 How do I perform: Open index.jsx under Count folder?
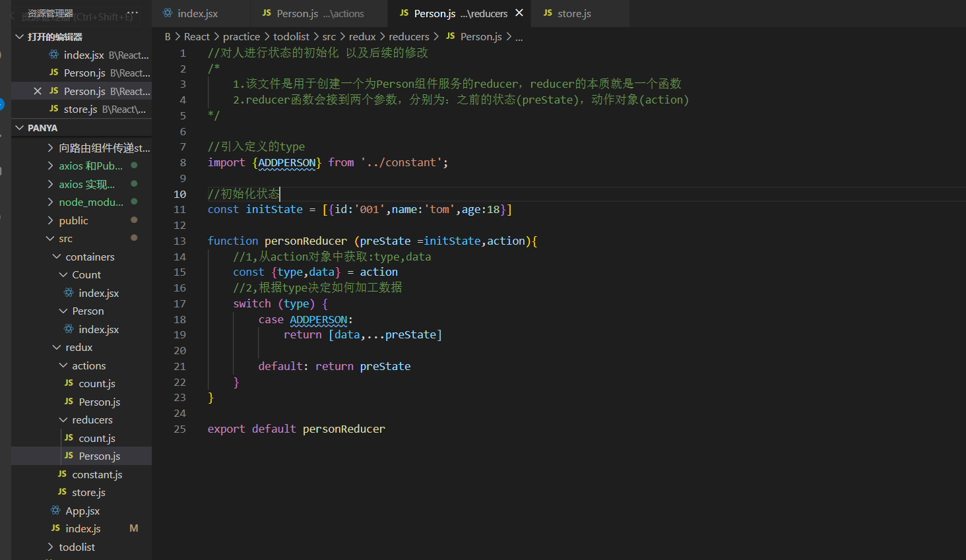(x=82, y=293)
